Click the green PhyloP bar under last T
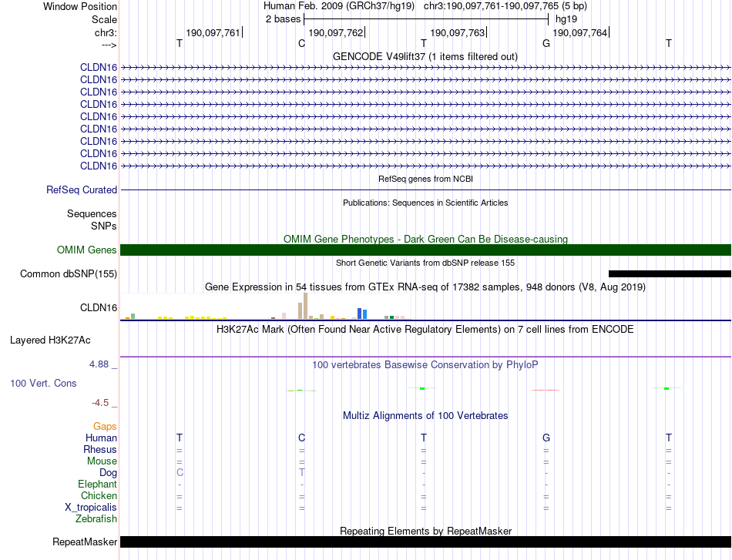 click(667, 388)
